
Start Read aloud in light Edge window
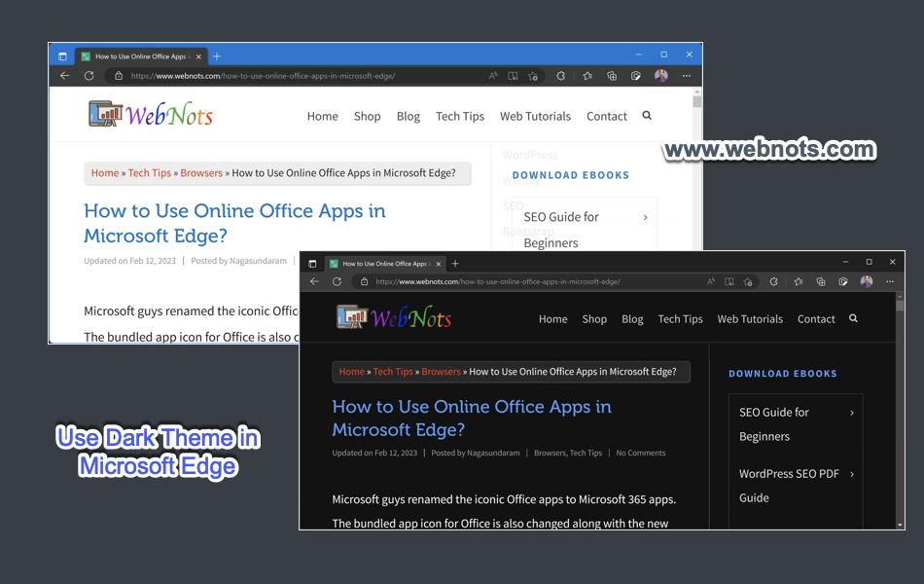tap(493, 76)
